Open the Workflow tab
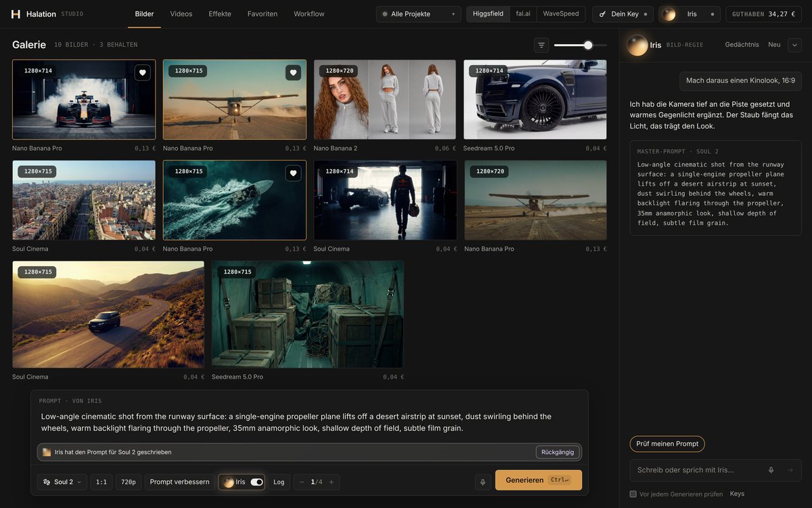Image resolution: width=812 pixels, height=508 pixels. (309, 14)
